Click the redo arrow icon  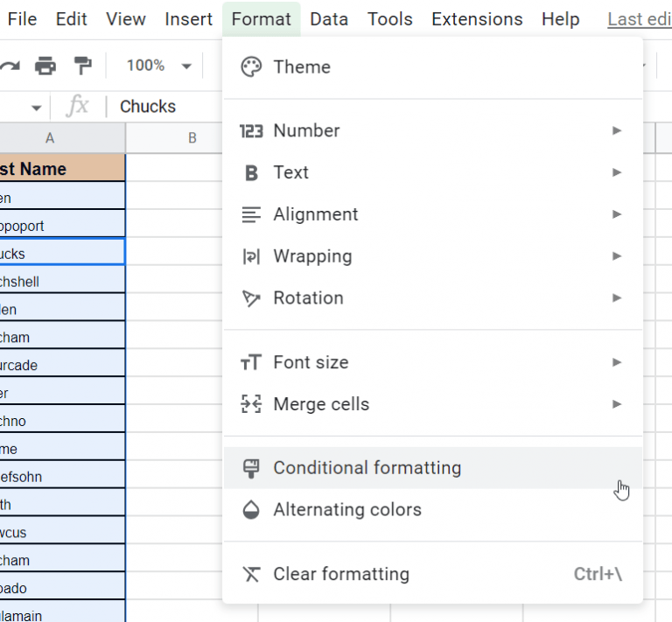pyautogui.click(x=10, y=66)
